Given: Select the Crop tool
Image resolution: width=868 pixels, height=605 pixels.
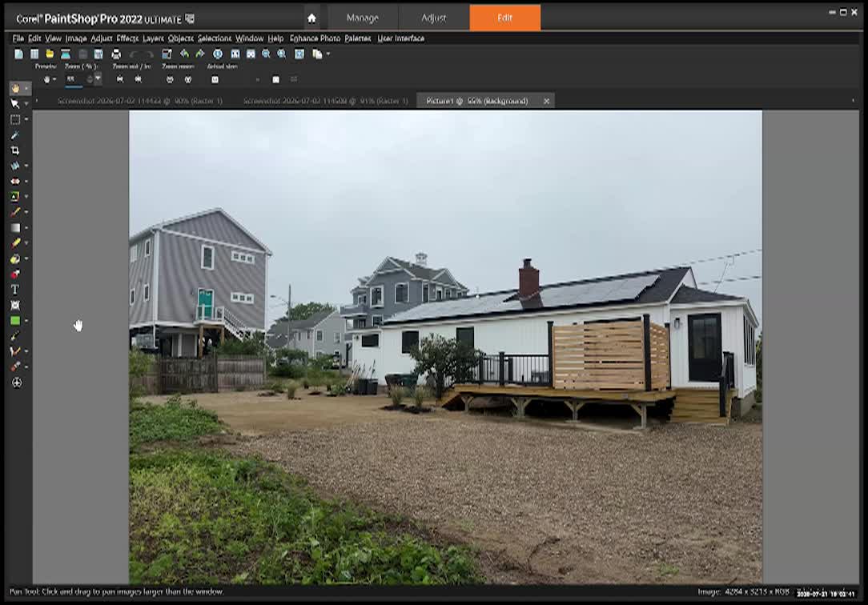Looking at the screenshot, I should [x=15, y=150].
